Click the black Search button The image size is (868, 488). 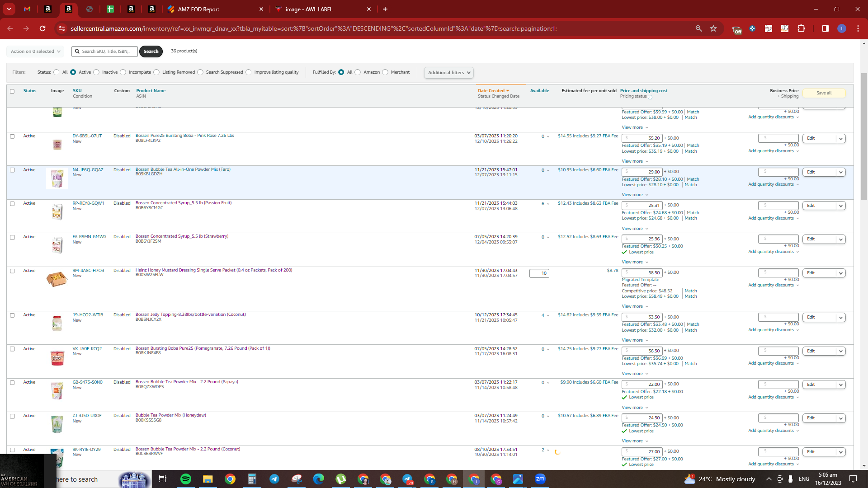151,51
